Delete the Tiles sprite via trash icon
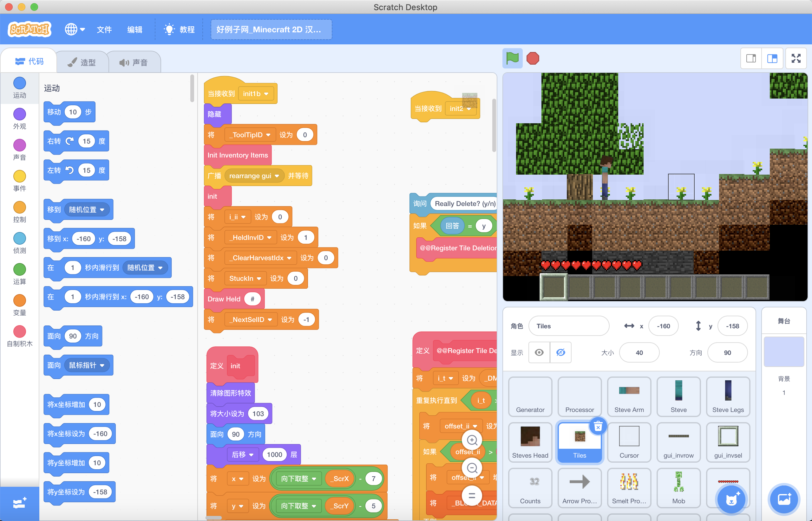Screen dimensions: 812x521 (x=598, y=426)
